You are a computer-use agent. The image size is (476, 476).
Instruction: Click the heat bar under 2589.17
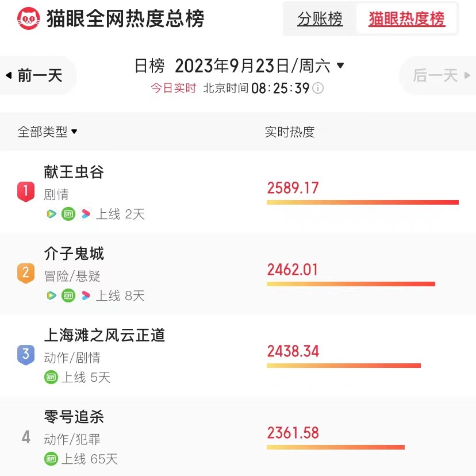coord(362,202)
